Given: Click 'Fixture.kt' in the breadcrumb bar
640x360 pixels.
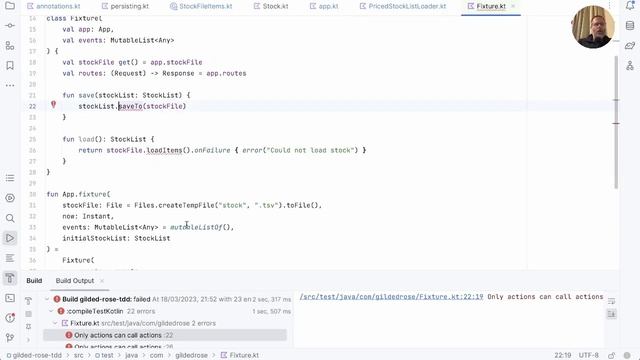Looking at the screenshot, I should [x=240, y=355].
